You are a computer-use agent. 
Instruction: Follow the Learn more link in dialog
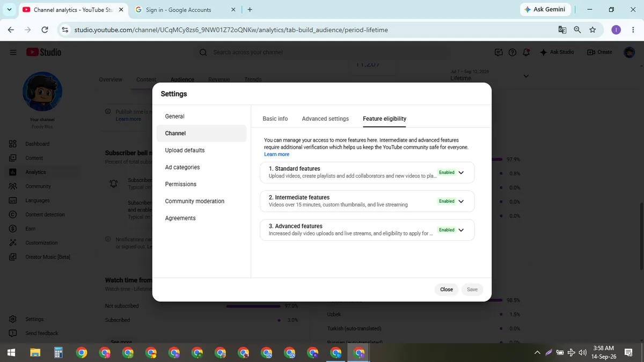point(276,154)
